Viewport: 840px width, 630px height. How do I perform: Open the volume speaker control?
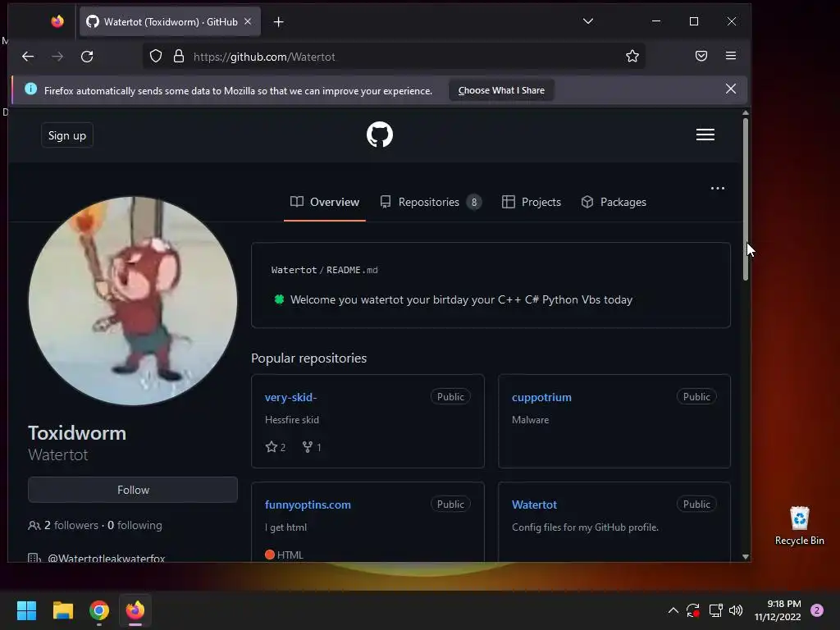[736, 610]
